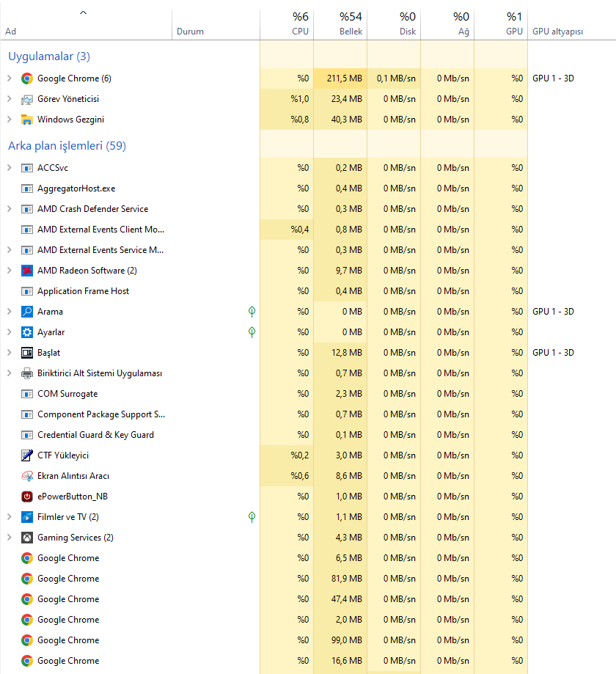616x674 pixels.
Task: Click the Biriktirici Alt Sistemi printer icon
Action: [x=27, y=373]
